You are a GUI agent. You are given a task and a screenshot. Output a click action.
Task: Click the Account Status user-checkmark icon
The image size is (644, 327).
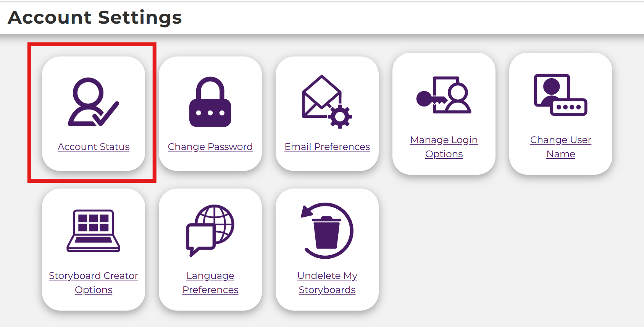tap(93, 102)
